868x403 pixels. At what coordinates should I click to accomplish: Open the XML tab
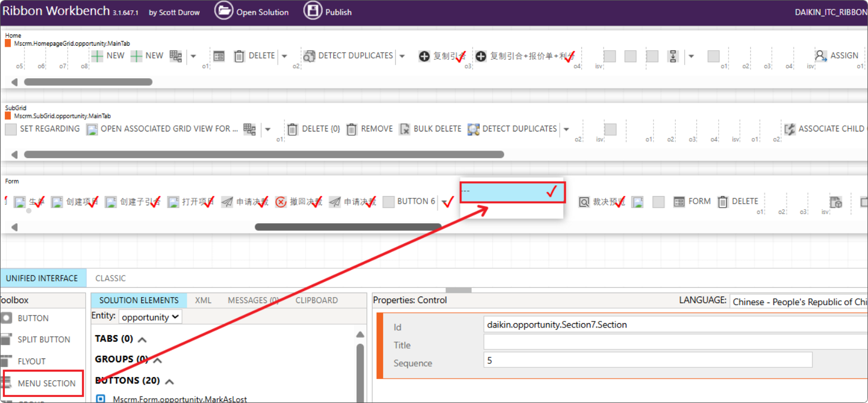pyautogui.click(x=203, y=300)
